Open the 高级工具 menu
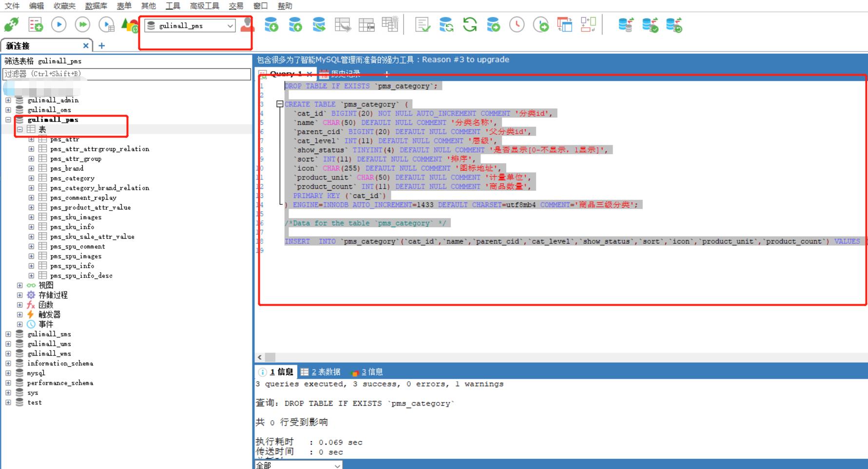This screenshot has width=868, height=469. pos(204,6)
